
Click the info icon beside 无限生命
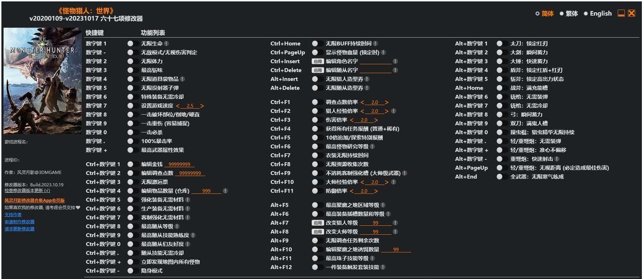(166, 44)
